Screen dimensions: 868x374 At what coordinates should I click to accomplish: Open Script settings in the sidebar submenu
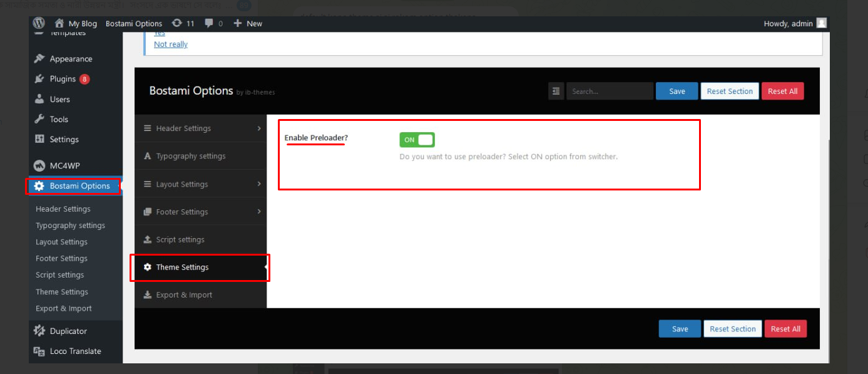click(x=59, y=274)
